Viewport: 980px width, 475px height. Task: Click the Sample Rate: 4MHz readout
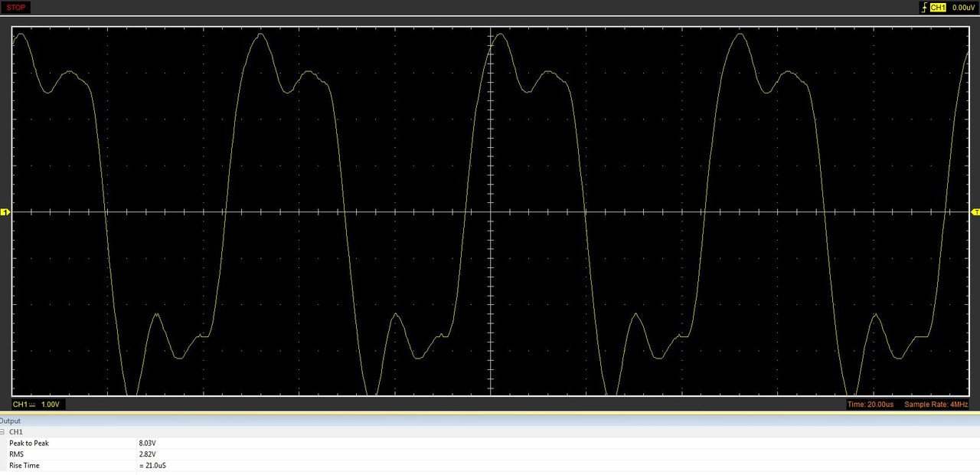(x=936, y=405)
